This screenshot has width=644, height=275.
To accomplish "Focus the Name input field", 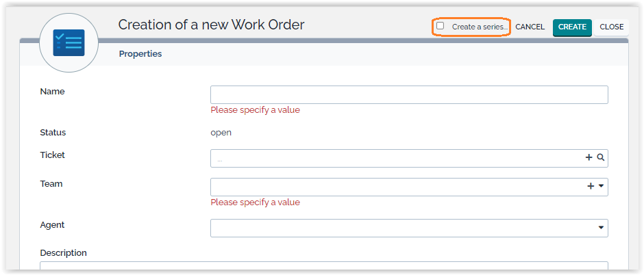I will click(408, 94).
